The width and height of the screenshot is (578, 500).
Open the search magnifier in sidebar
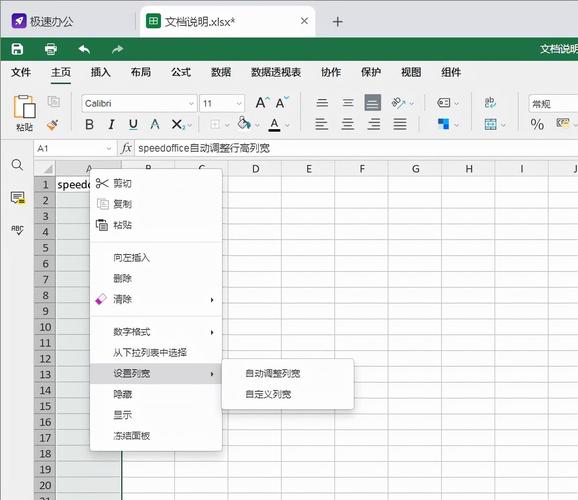pos(17,165)
